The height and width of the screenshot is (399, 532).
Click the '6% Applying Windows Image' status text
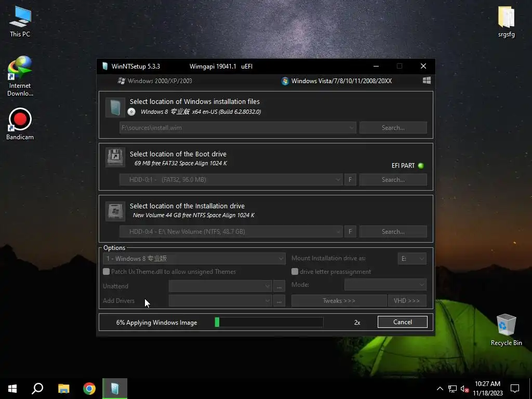pos(156,322)
